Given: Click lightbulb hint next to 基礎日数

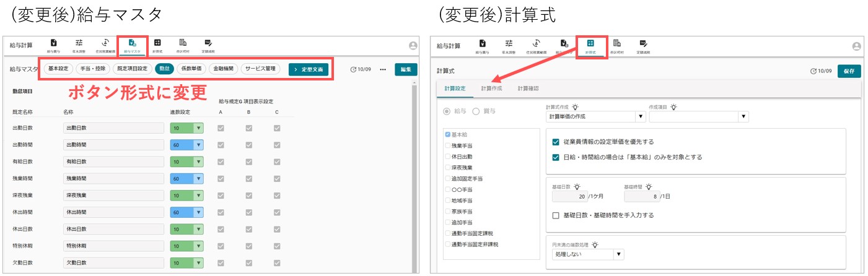Looking at the screenshot, I should [577, 186].
